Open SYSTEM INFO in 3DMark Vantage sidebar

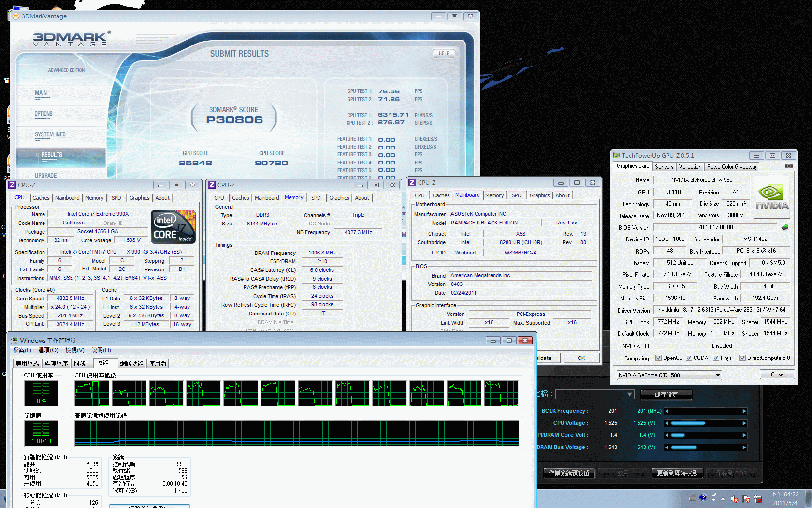[50, 135]
